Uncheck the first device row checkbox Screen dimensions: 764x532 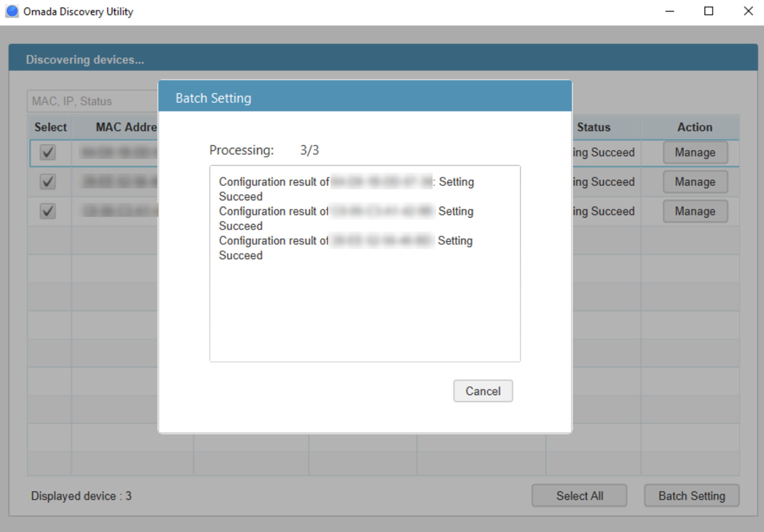pyautogui.click(x=47, y=152)
